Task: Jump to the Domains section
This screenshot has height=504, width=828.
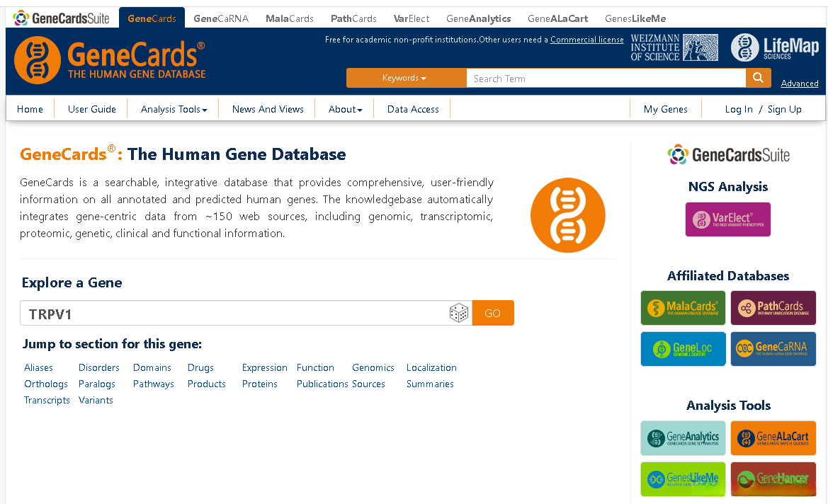Action: 152,367
